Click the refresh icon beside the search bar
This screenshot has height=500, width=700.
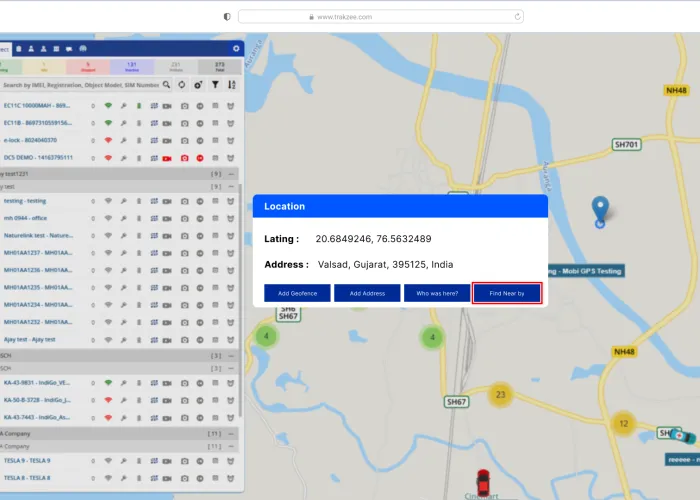[182, 85]
